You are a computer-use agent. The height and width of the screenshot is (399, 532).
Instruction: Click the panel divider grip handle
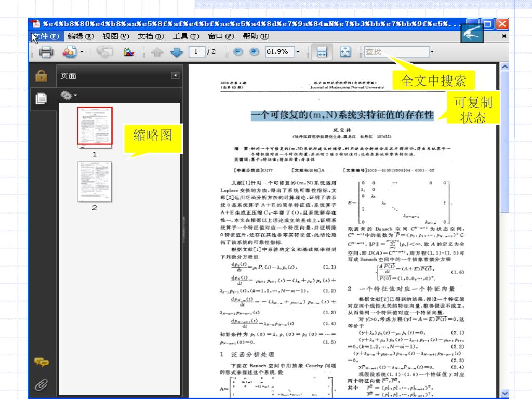click(184, 230)
